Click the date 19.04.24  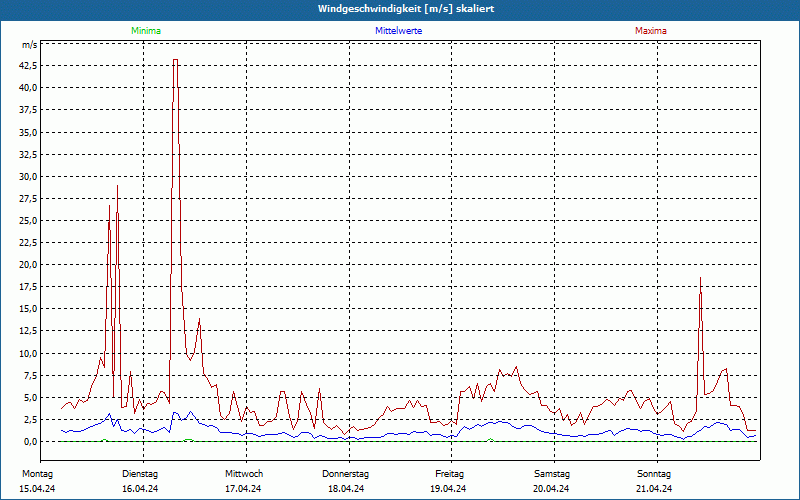coord(448,489)
